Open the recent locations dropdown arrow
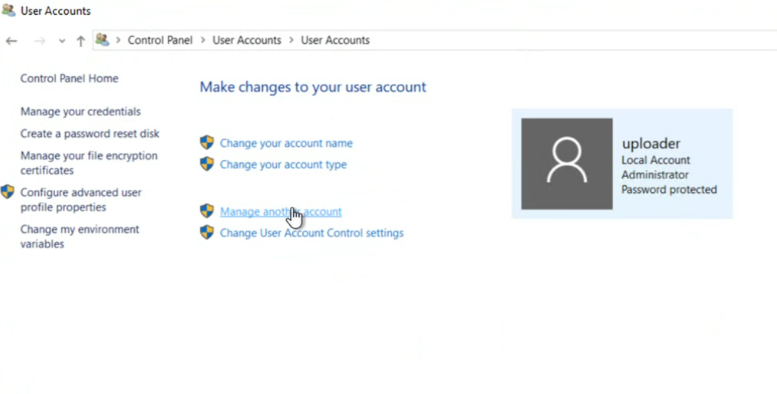 tap(62, 41)
